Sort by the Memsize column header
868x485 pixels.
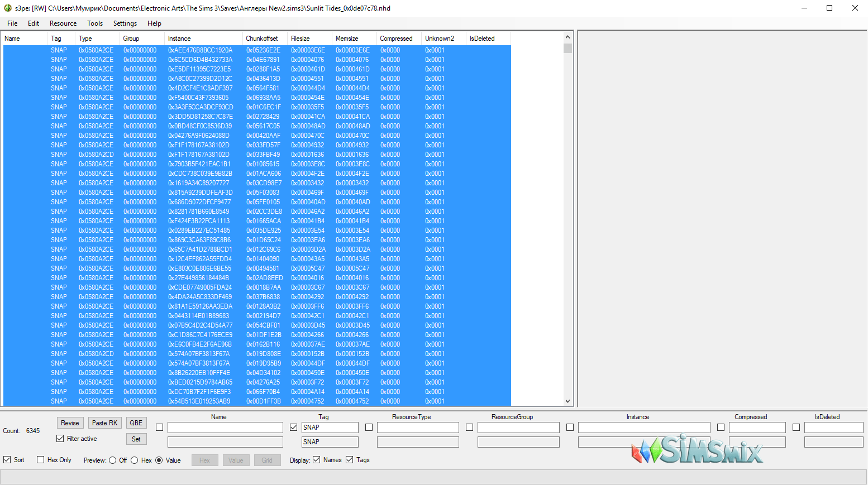tap(355, 39)
